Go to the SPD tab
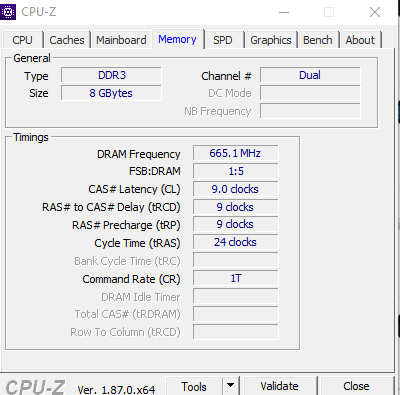 (x=223, y=40)
